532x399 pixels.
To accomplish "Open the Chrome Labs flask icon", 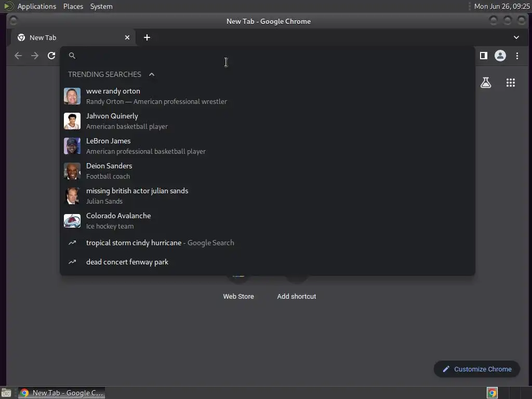I will click(x=486, y=83).
